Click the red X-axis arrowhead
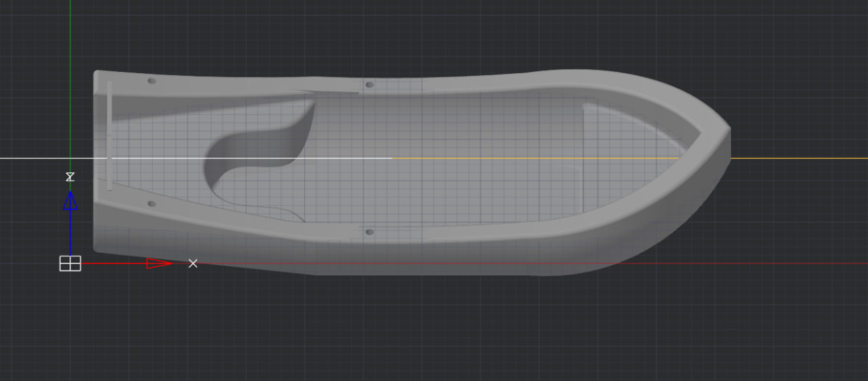The width and height of the screenshot is (868, 381). point(159,263)
